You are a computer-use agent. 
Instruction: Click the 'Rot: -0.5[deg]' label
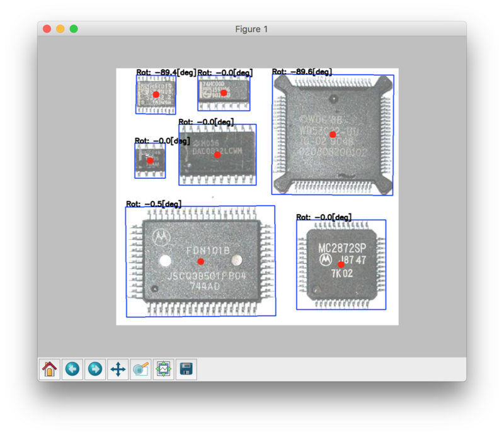pyautogui.click(x=154, y=204)
